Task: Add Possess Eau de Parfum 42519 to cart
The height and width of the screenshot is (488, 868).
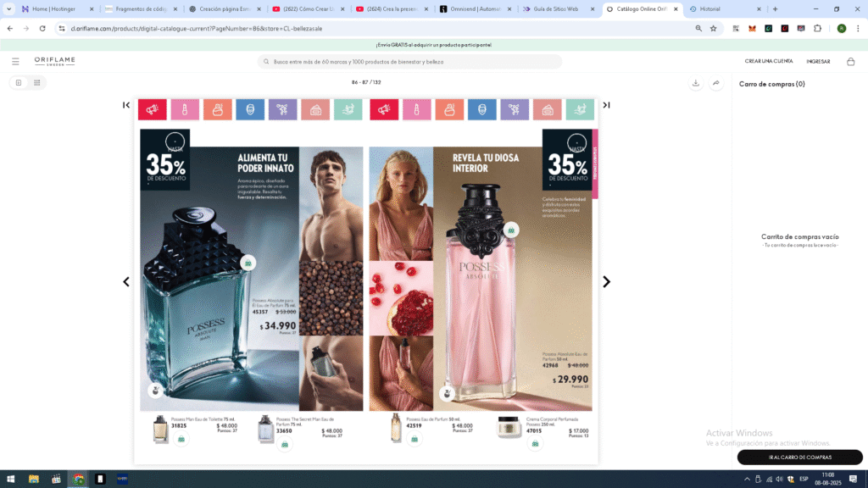Action: click(415, 440)
